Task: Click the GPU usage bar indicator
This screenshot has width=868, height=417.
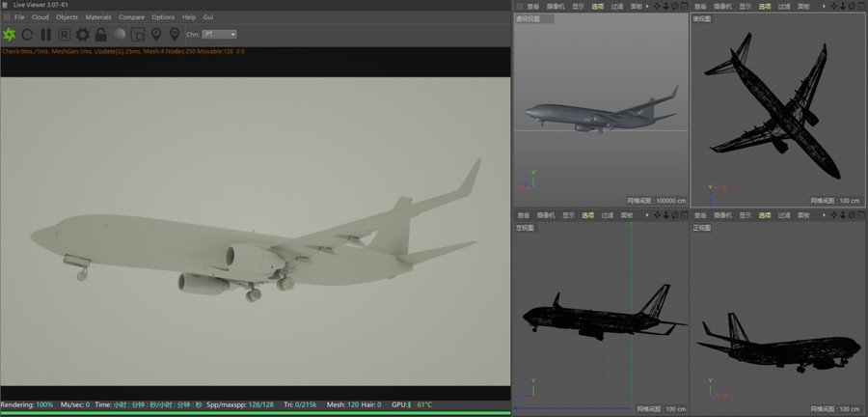Action: point(410,404)
